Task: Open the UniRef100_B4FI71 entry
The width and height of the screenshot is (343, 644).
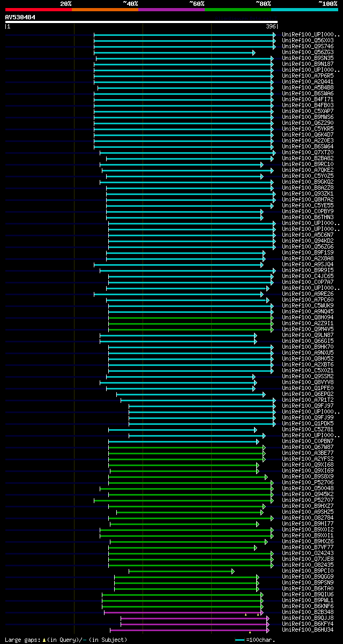Action: click(308, 99)
